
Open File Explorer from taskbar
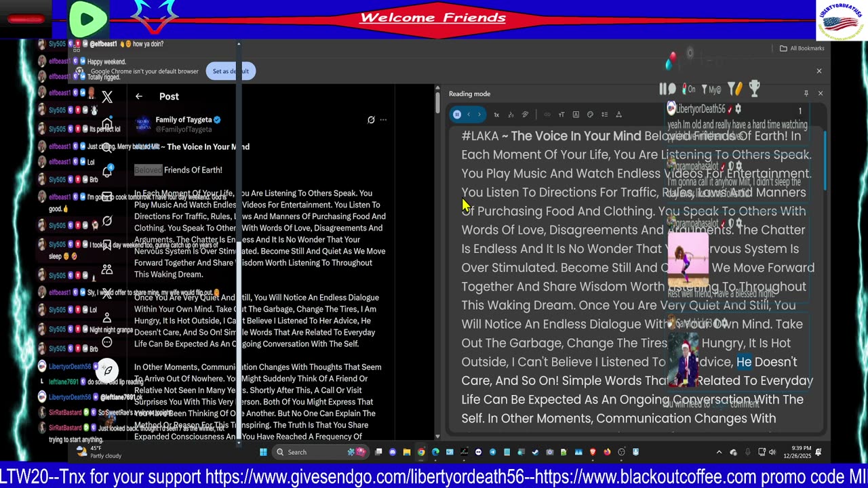click(x=407, y=452)
